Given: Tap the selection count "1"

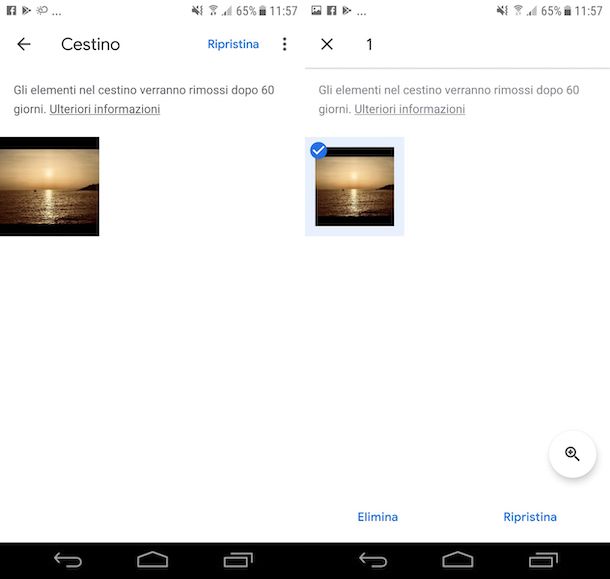Looking at the screenshot, I should click(x=369, y=44).
